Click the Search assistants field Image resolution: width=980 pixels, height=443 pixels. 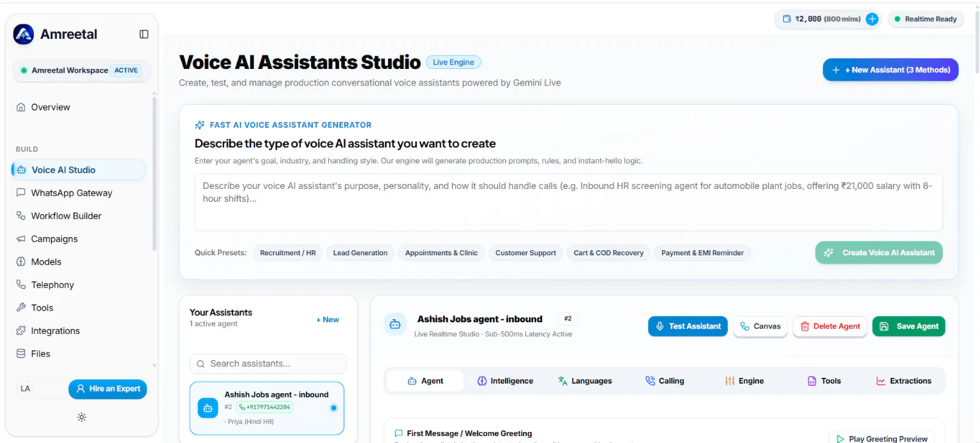coord(268,364)
